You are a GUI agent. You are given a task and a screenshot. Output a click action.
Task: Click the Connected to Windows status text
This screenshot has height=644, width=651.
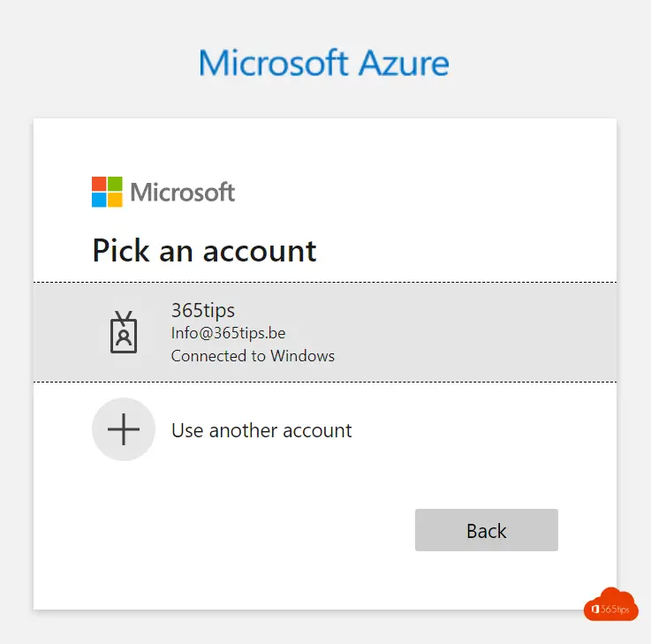(253, 356)
